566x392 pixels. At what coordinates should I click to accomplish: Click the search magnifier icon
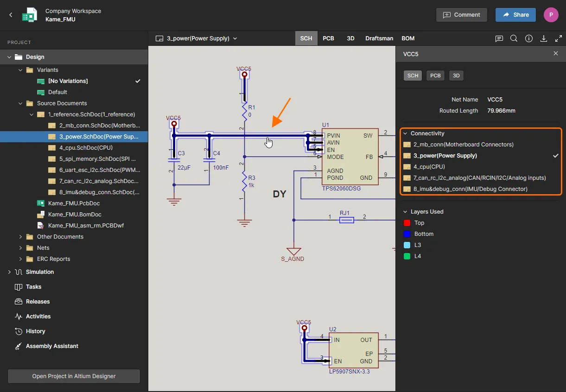click(x=514, y=38)
